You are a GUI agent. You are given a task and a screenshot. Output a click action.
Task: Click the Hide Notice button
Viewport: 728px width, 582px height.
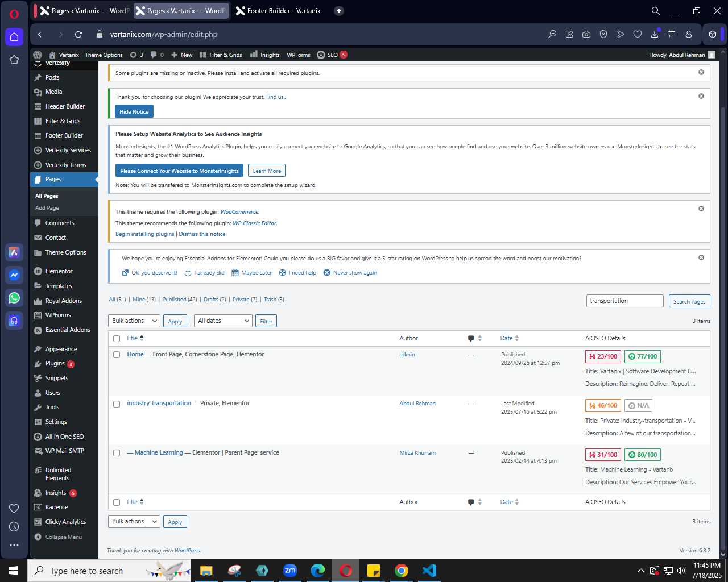coord(134,111)
